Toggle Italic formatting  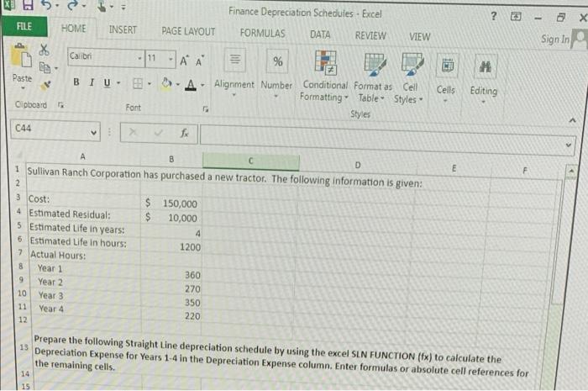tap(92, 82)
